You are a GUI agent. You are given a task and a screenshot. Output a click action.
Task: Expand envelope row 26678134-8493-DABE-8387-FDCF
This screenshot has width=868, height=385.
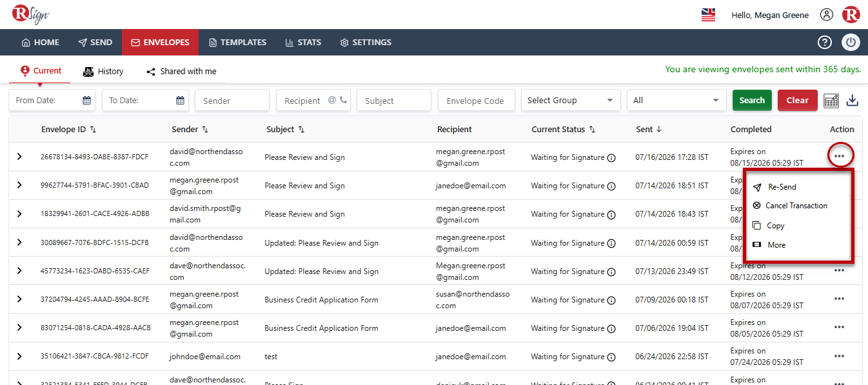[19, 157]
